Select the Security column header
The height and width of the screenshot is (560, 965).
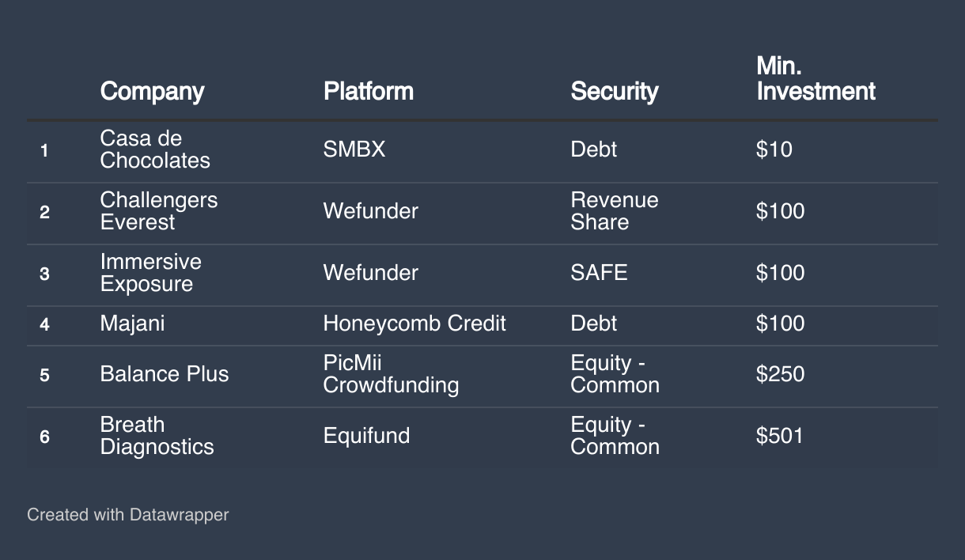pos(614,91)
